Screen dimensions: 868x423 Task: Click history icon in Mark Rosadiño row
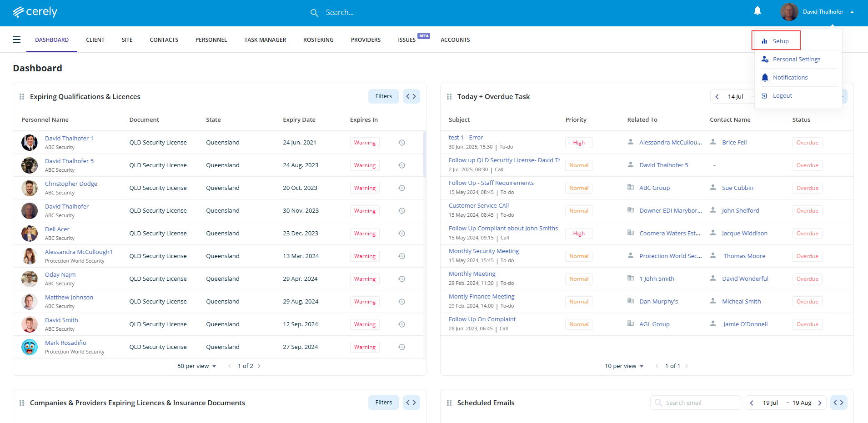pos(401,347)
